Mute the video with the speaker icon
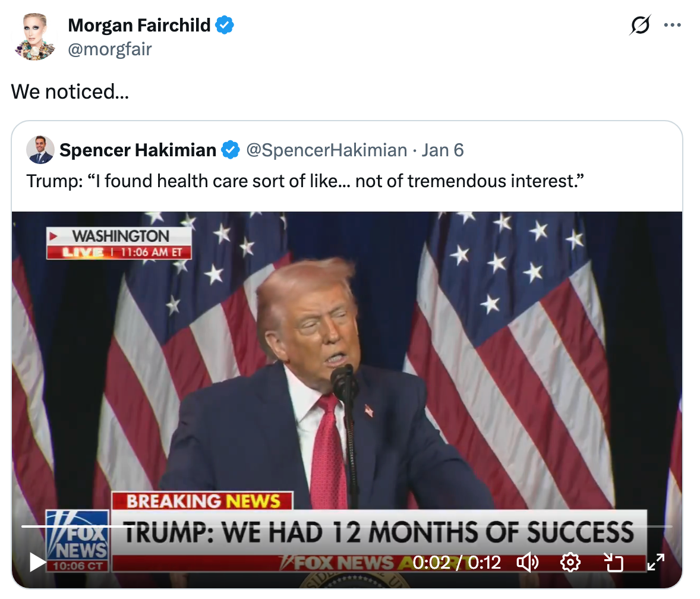Image resolution: width=700 pixels, height=599 pixels. [527, 562]
